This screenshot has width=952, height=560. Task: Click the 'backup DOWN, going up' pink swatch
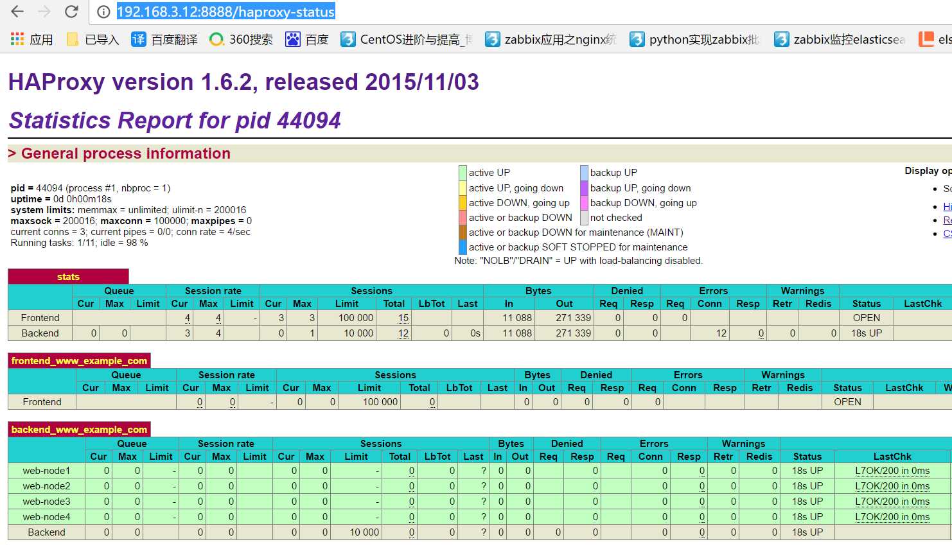(584, 202)
